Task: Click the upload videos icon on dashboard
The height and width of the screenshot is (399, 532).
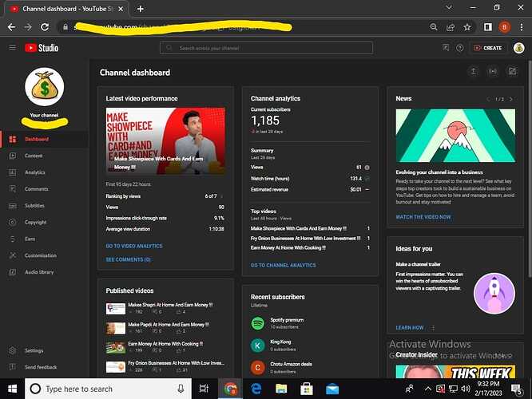Action: click(x=474, y=71)
